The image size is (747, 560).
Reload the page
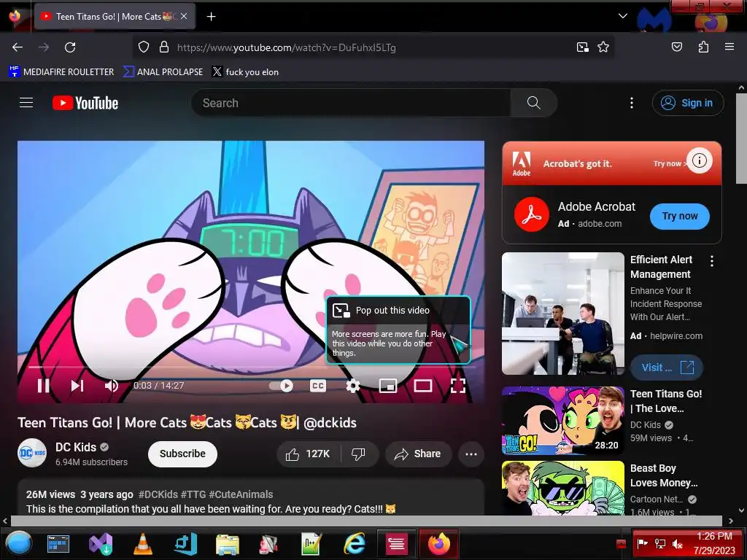70,47
